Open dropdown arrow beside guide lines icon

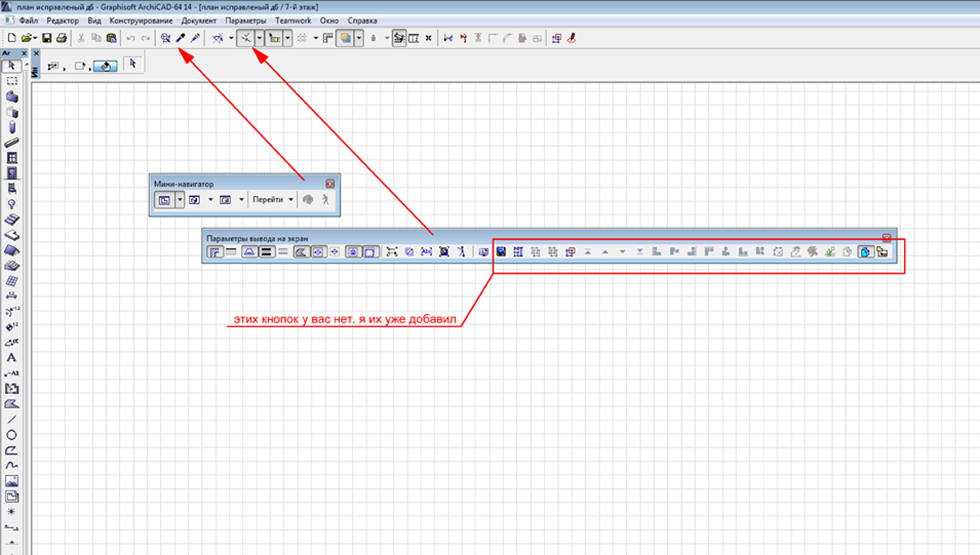click(x=231, y=38)
